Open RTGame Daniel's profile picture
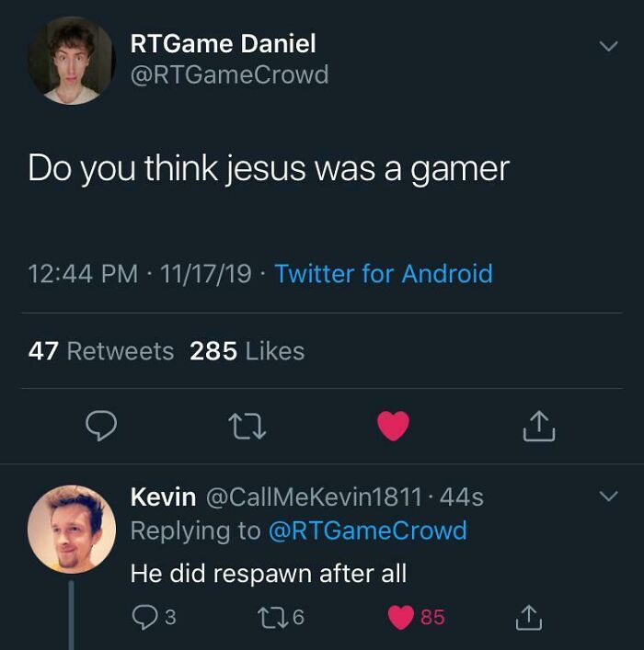 [70, 61]
